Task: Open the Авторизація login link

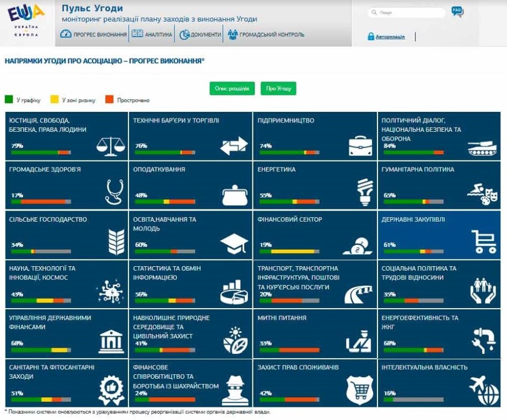Action: [x=390, y=37]
